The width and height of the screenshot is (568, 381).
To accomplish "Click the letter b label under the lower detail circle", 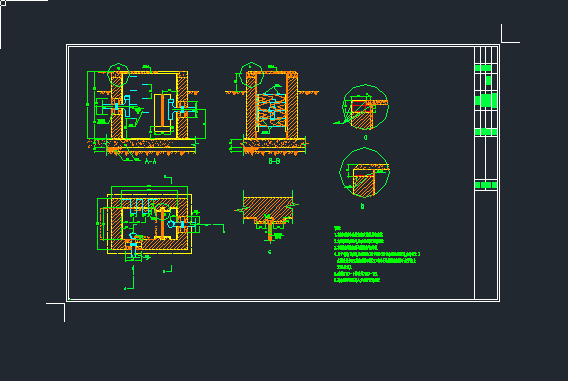I will pos(362,206).
